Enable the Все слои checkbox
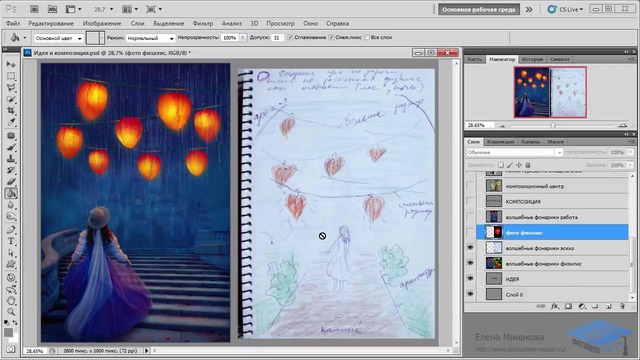Screen dimensions: 640x360 367,38
